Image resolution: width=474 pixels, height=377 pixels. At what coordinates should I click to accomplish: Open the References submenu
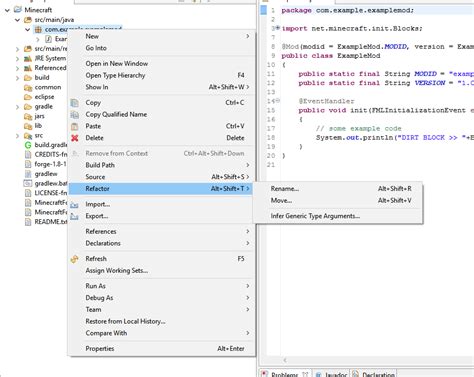pos(162,231)
